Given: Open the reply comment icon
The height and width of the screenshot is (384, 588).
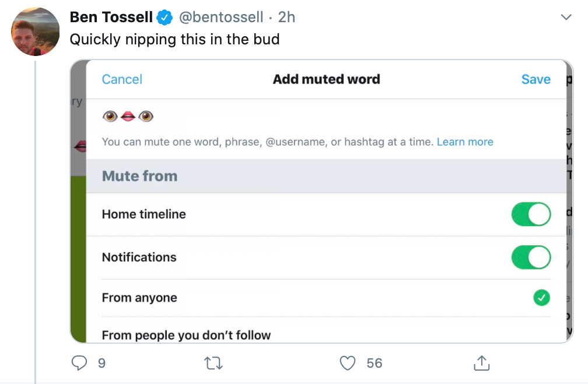Looking at the screenshot, I should pyautogui.click(x=79, y=362).
